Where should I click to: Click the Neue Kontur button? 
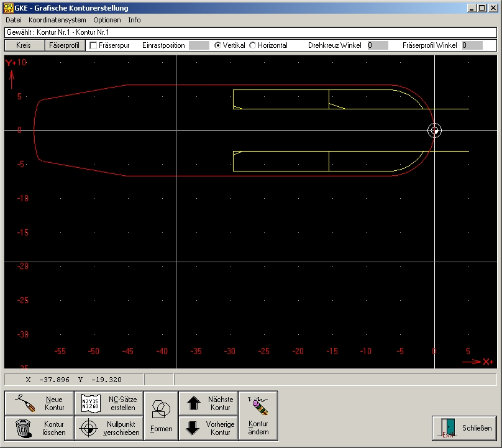(x=39, y=403)
